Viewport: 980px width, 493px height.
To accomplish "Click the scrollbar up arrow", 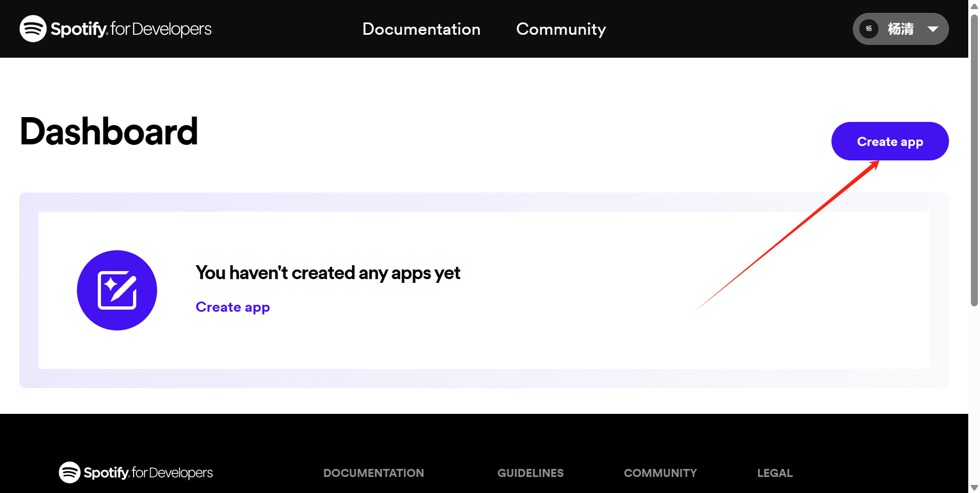I will [974, 6].
